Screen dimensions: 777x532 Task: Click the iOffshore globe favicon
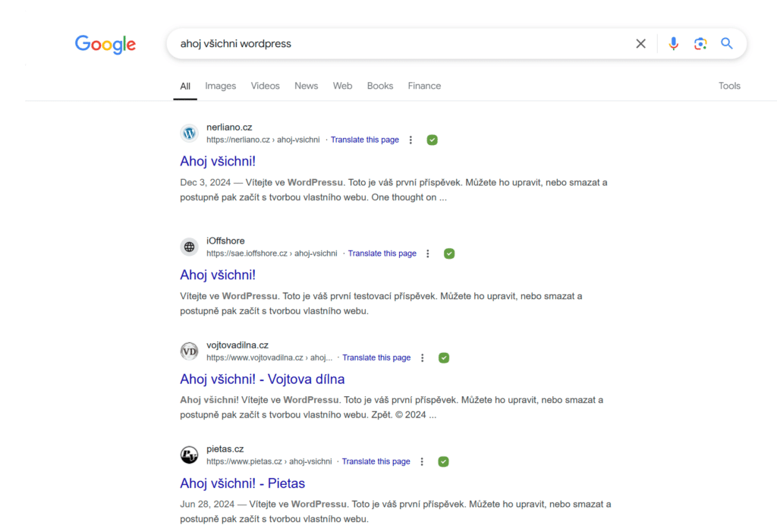coord(189,247)
